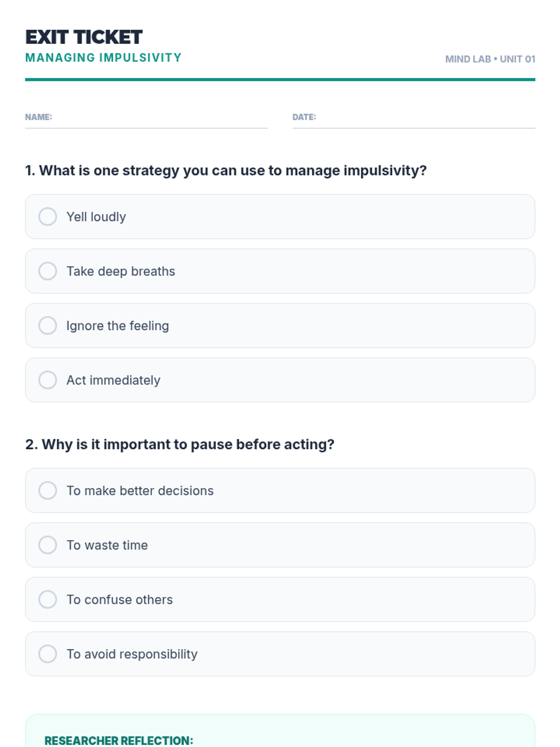Click the "Act immediately" answer text
The image size is (560, 747).
(113, 381)
